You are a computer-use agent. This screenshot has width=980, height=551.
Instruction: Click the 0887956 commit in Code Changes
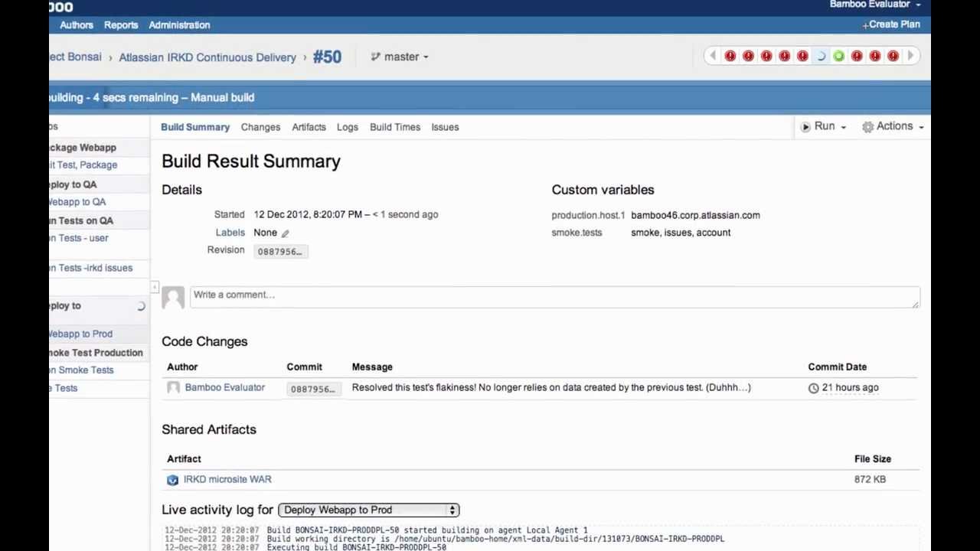click(x=312, y=389)
